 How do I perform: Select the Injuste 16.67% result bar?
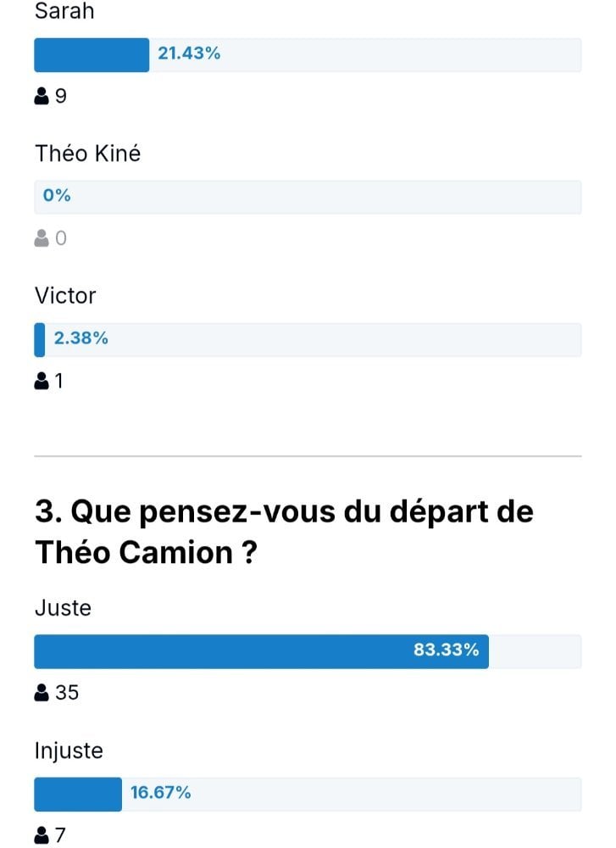[x=308, y=794]
